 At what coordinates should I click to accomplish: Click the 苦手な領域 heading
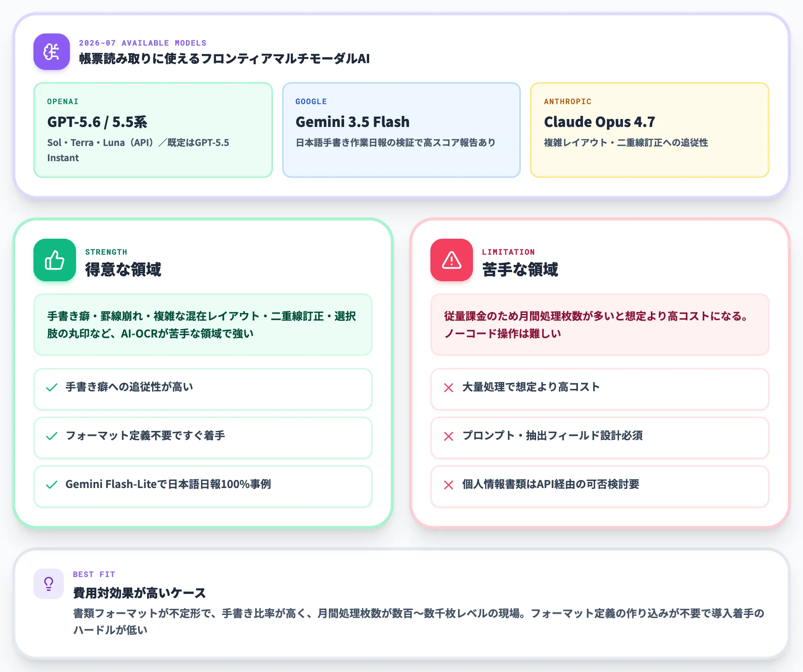[x=520, y=269]
